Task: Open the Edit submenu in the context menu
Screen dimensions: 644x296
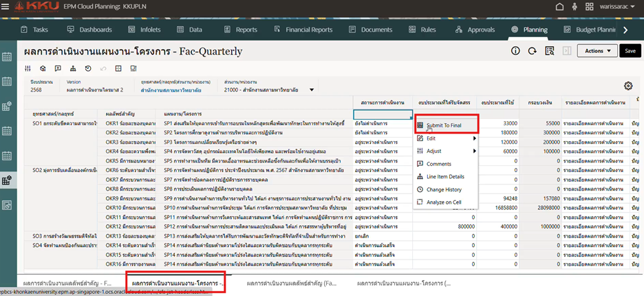Action: point(446,138)
